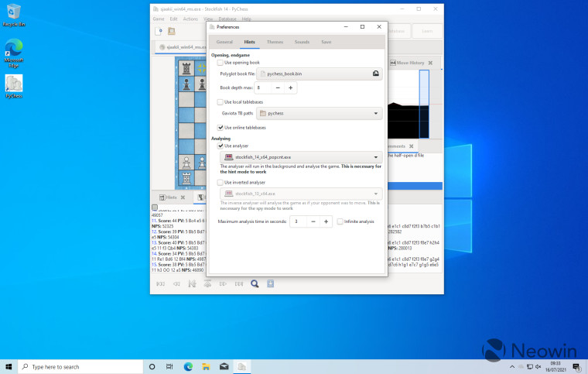
Task: Click the magnifier search icon below the board
Action: point(255,284)
